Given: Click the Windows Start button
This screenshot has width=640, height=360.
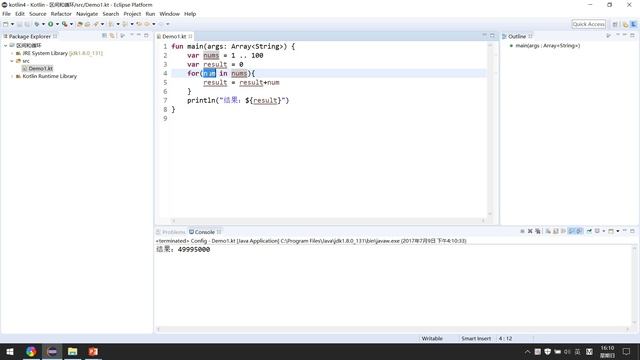Looking at the screenshot, I should coord(10,351).
